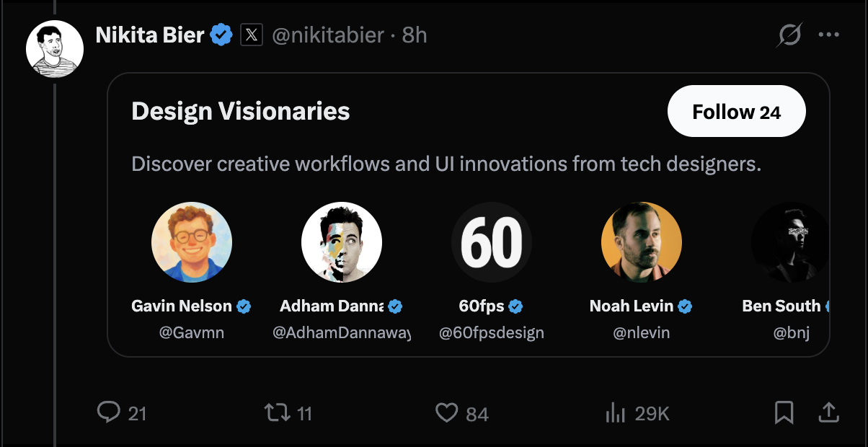Click the 60fps profile logo
Viewport: 868px width, 447px height.
(492, 242)
